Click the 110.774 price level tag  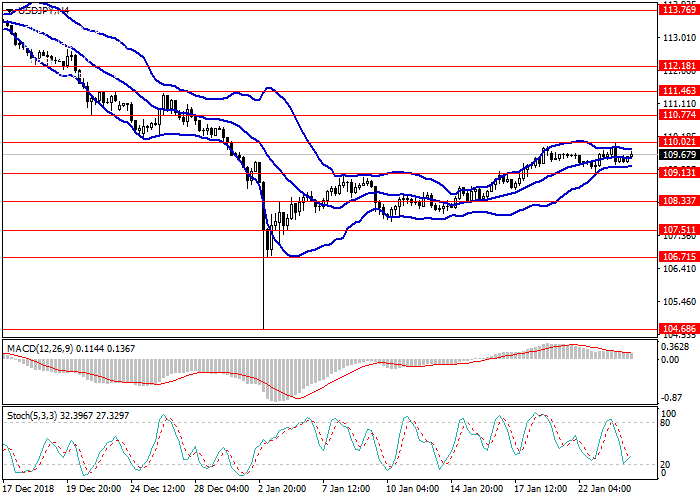(x=679, y=115)
